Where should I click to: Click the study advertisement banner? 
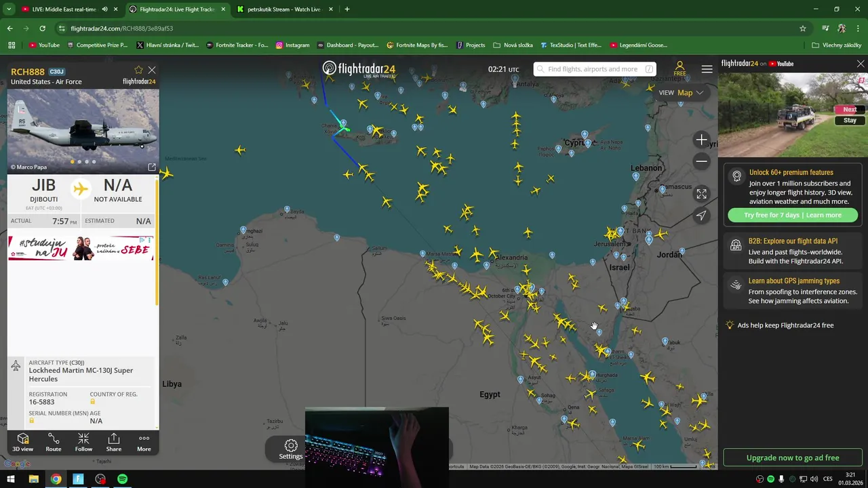pyautogui.click(x=81, y=248)
